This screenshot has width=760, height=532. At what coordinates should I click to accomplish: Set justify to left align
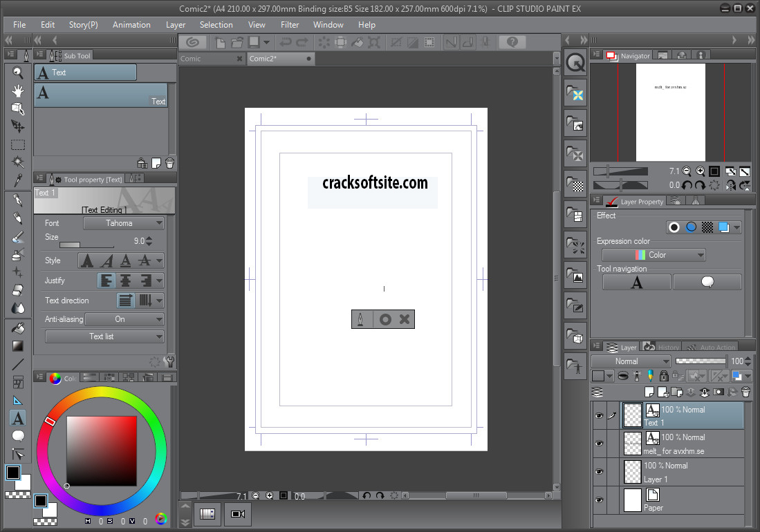click(106, 281)
